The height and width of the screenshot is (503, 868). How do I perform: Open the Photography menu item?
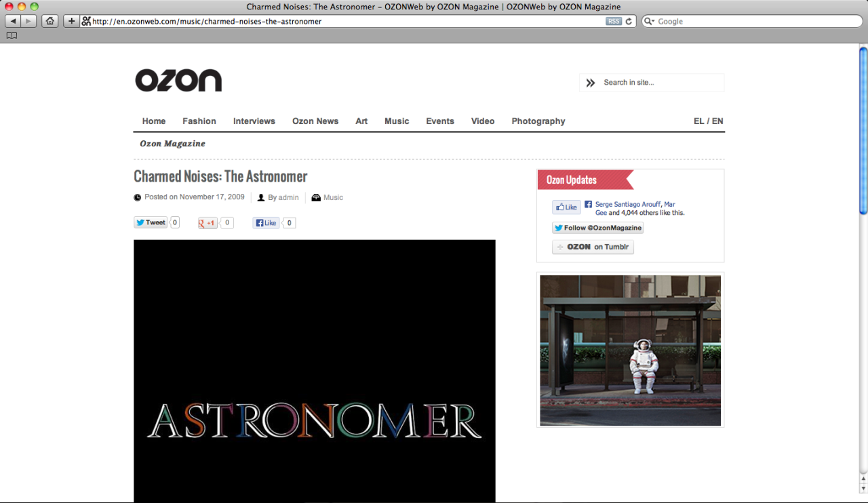click(x=538, y=121)
